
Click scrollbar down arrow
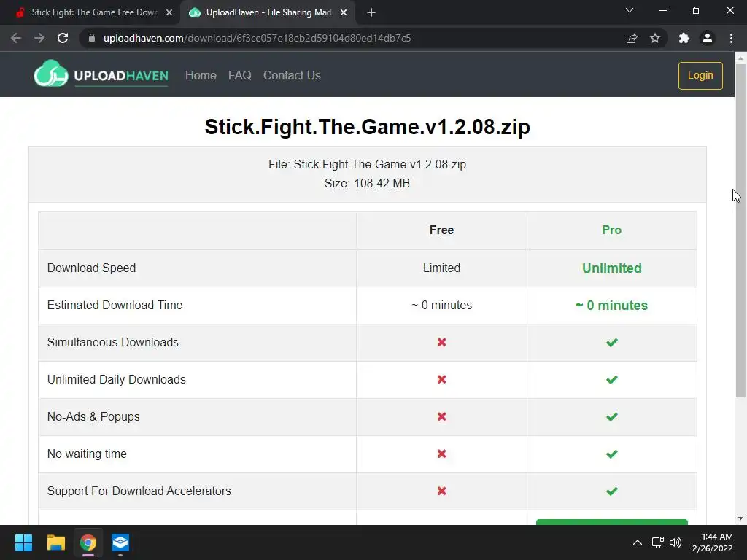(x=740, y=518)
